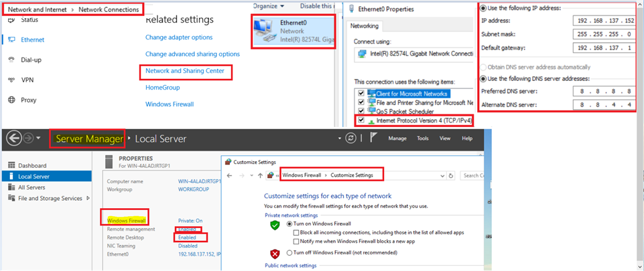Click the IP address input field
The height and width of the screenshot is (271, 644).
point(604,21)
